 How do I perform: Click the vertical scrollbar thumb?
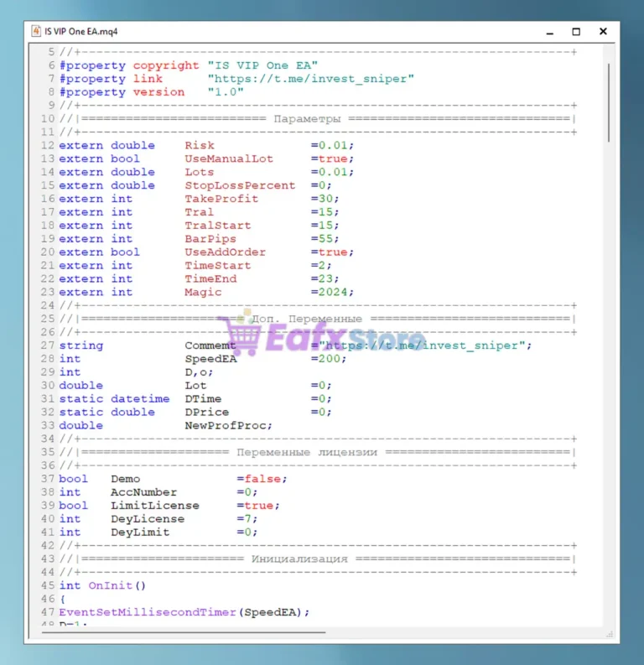(609, 102)
